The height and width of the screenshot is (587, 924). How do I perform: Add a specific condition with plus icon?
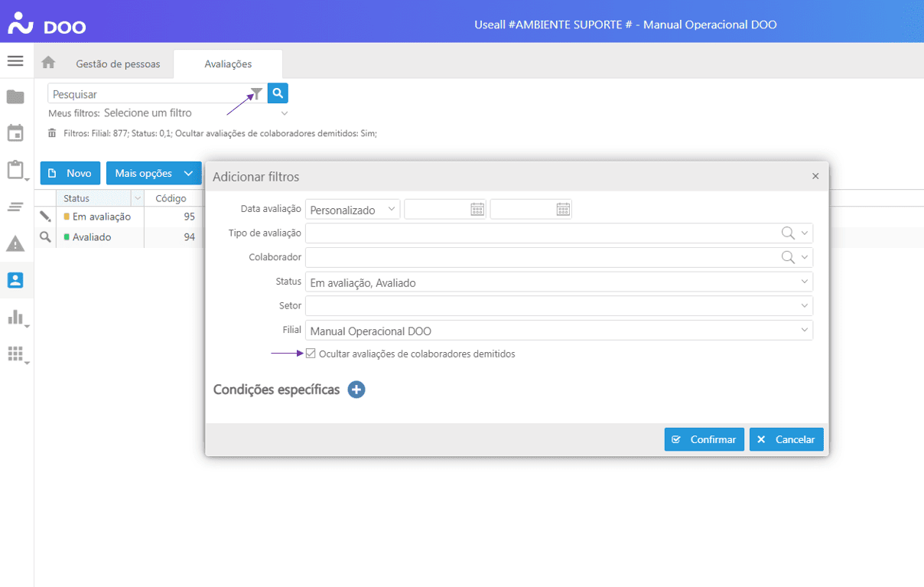click(356, 390)
